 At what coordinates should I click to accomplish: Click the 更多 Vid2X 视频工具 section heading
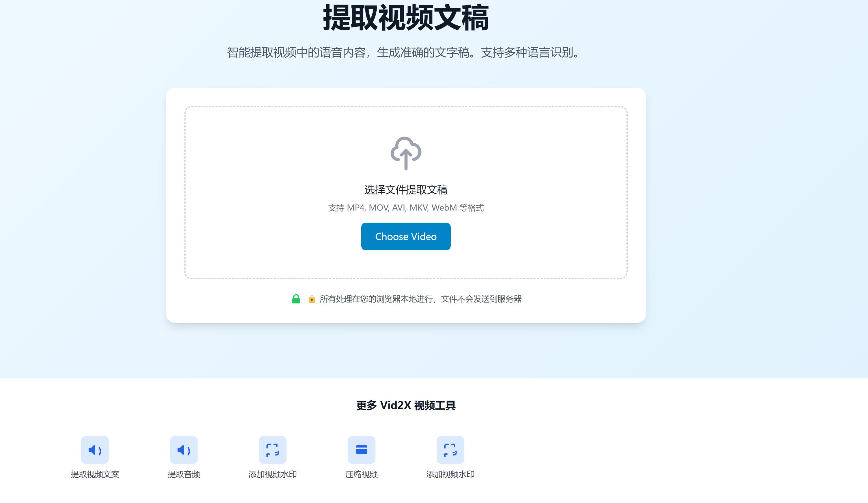tap(405, 405)
